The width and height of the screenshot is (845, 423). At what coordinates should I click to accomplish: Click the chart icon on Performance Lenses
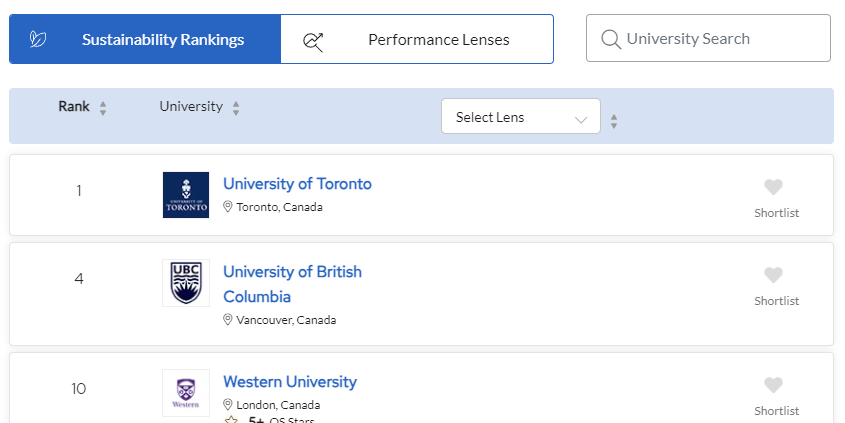(x=313, y=41)
